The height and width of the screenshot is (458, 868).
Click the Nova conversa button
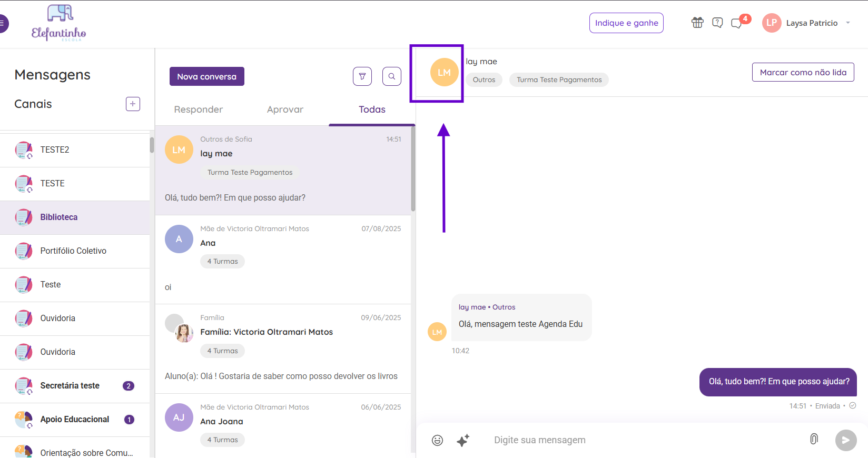(x=207, y=76)
